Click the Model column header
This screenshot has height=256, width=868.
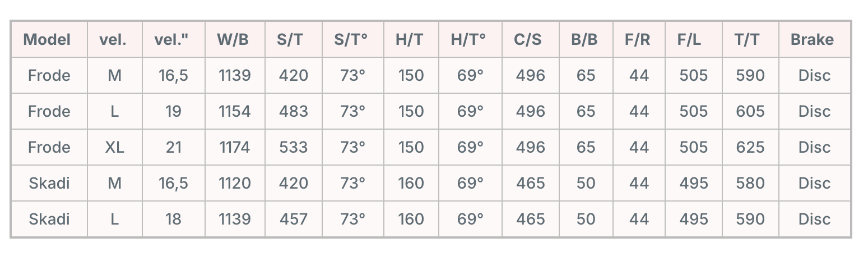48,40
